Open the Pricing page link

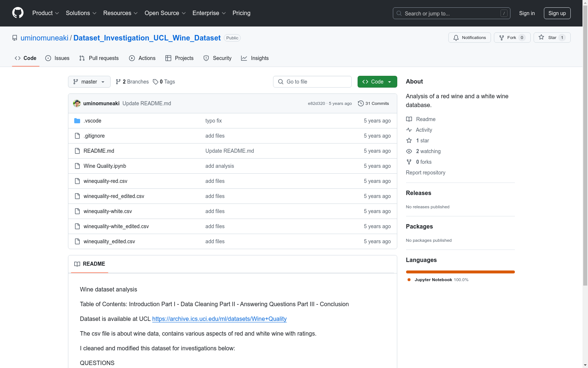click(x=241, y=13)
